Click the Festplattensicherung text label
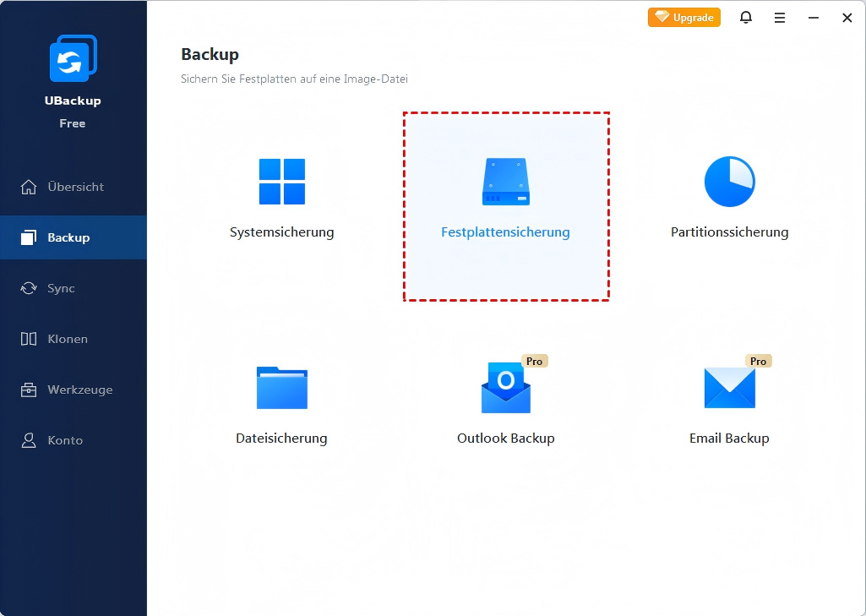Screen dimensions: 866x616 (x=505, y=232)
